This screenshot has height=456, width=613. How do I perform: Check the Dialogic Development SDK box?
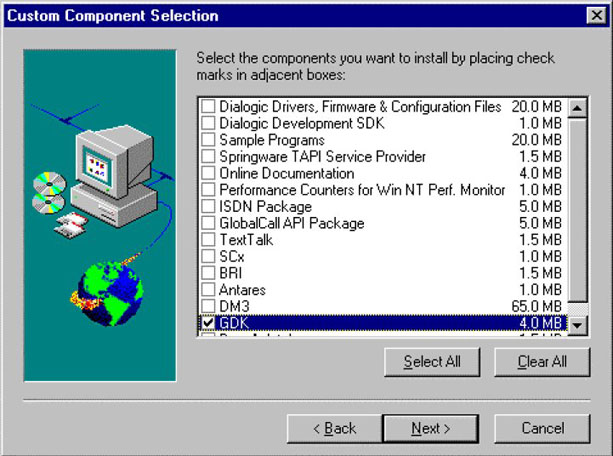coord(208,123)
